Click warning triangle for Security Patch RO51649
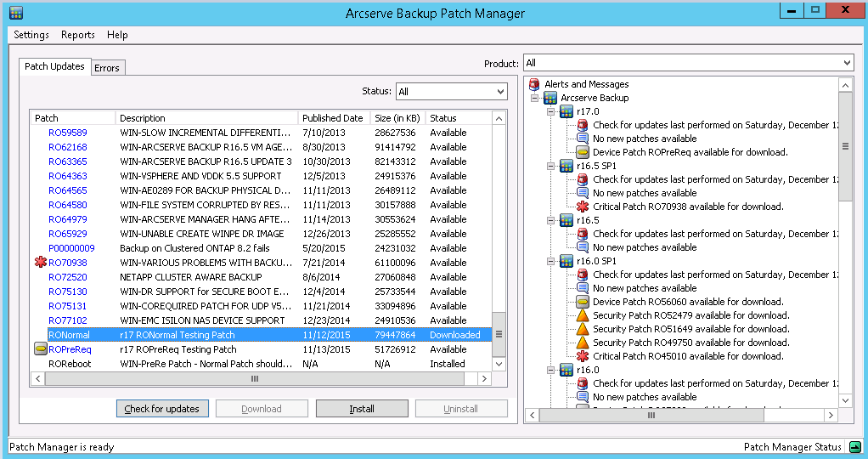This screenshot has width=868, height=459. point(583,329)
